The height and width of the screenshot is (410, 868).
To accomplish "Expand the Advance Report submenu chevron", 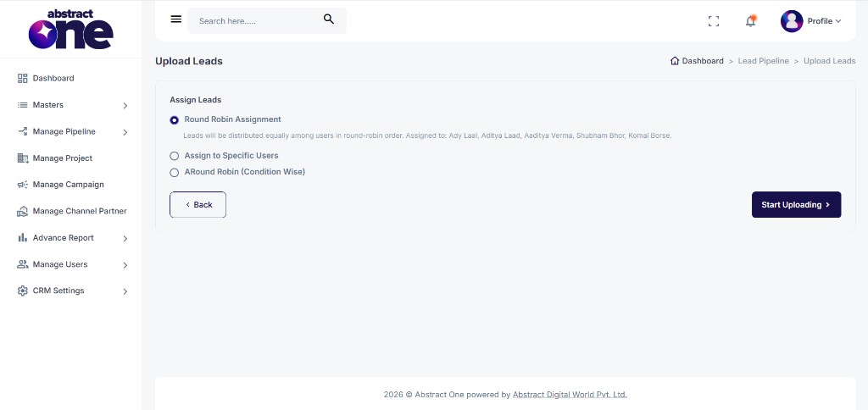I will coord(125,238).
